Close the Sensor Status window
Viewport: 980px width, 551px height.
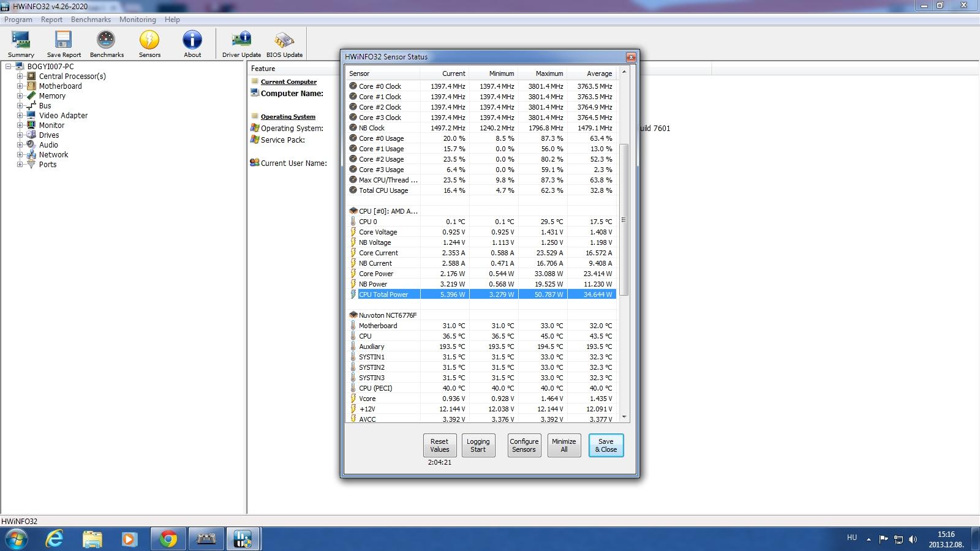pyautogui.click(x=631, y=57)
